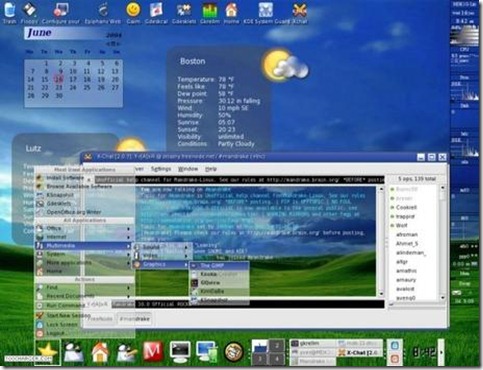Click date 16 on June calendar
This screenshot has width=483, height=370.
[x=59, y=79]
